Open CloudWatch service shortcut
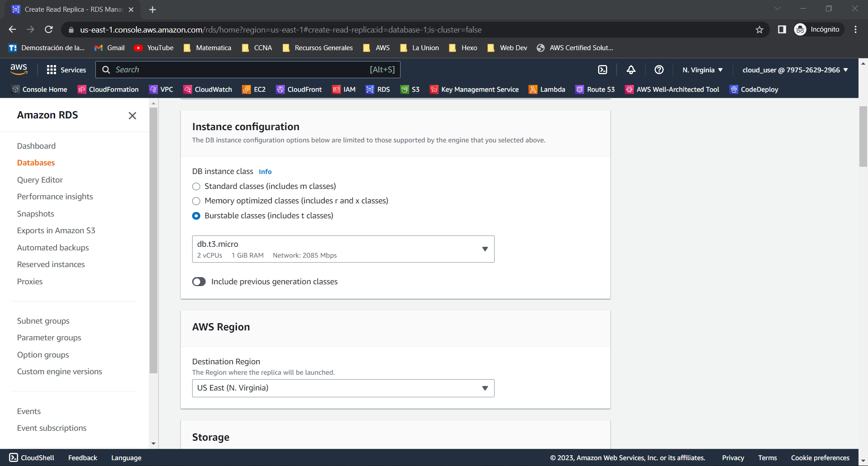 pyautogui.click(x=208, y=89)
